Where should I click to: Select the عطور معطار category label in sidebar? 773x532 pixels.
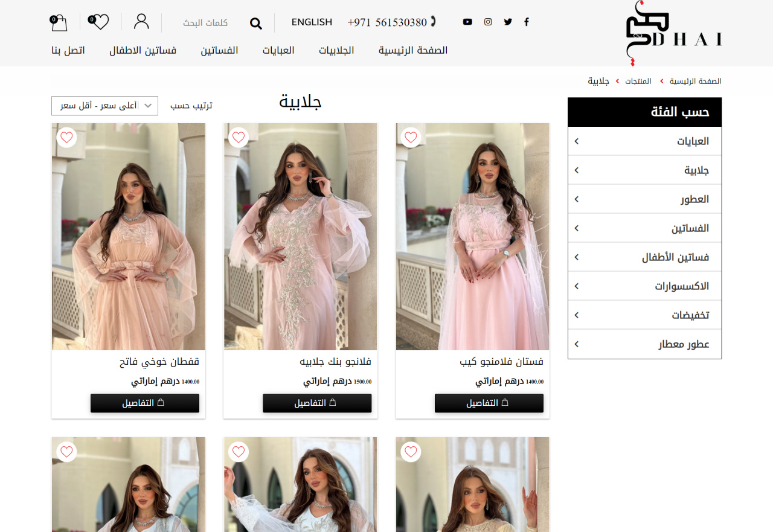pos(684,344)
